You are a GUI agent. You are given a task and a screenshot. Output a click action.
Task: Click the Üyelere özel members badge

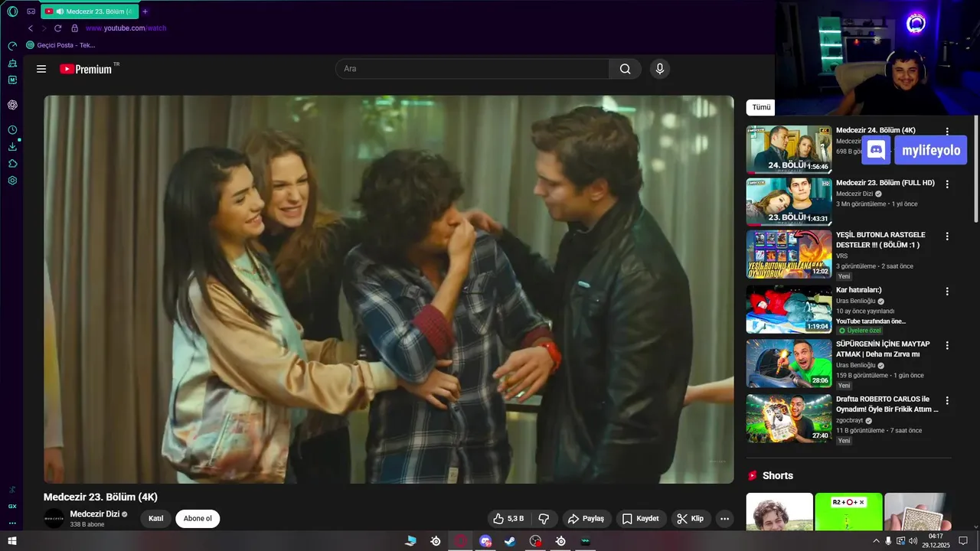click(x=859, y=331)
